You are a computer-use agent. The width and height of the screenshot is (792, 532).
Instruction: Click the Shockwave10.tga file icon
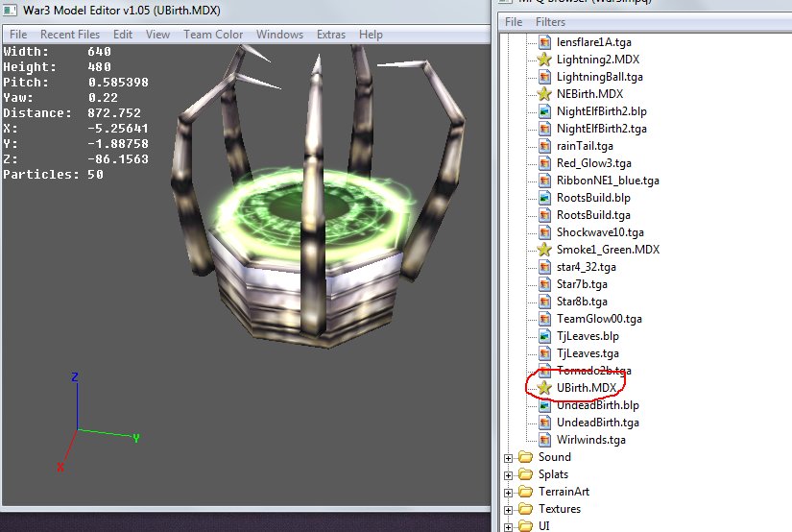click(544, 232)
